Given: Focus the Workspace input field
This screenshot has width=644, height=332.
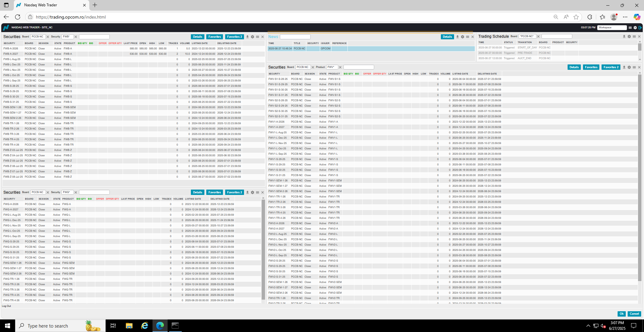Looking at the screenshot, I should [x=612, y=28].
